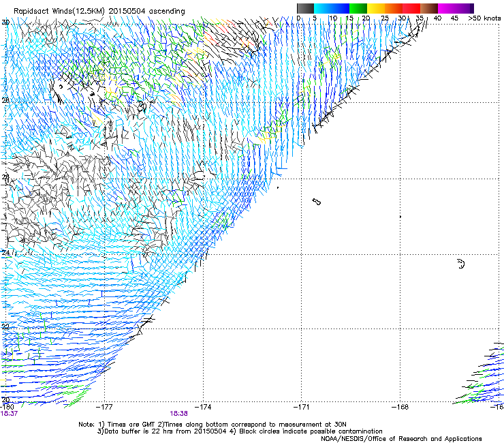Click the '-180' longitude axis label
Viewport: 504px width, 443px height.
coord(7,407)
